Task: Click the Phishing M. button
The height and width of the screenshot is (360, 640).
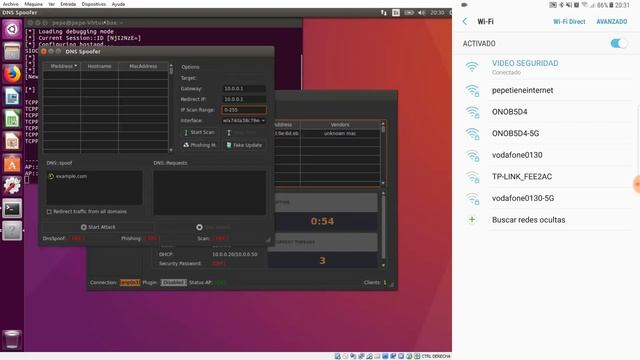Action: tap(199, 145)
